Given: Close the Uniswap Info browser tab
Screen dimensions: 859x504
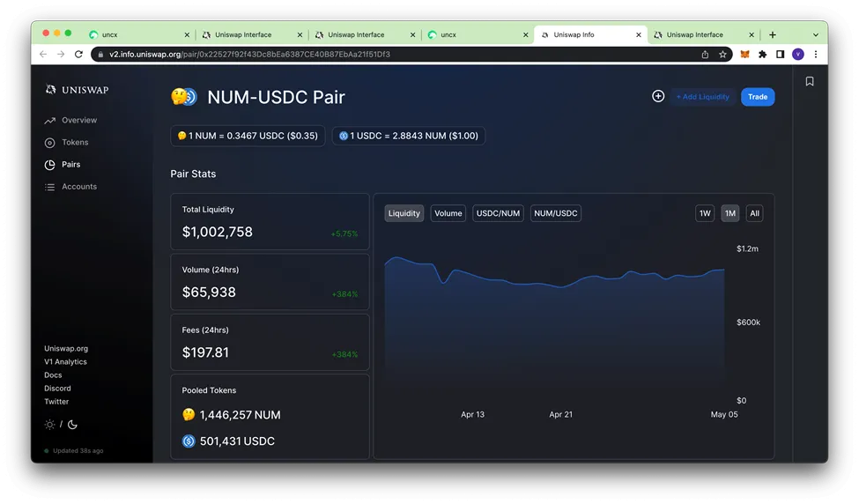Looking at the screenshot, I should pos(638,34).
